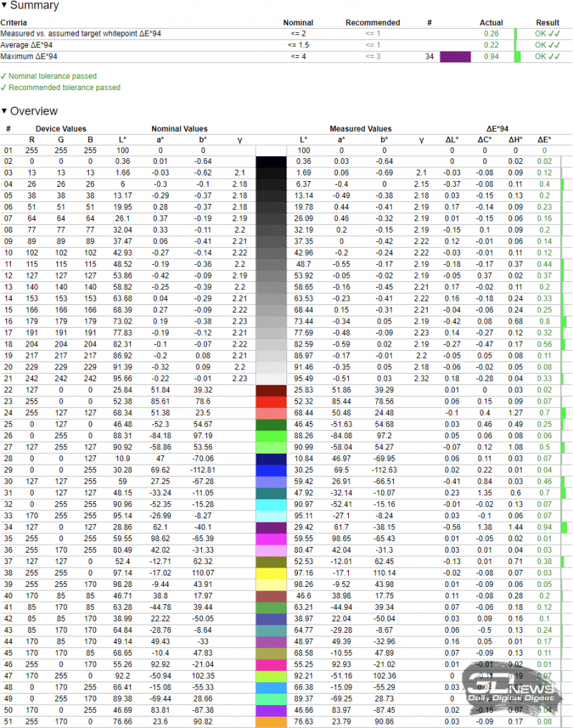Select the color swatch in row 51
The width and height of the screenshot is (573, 728).
271,722
